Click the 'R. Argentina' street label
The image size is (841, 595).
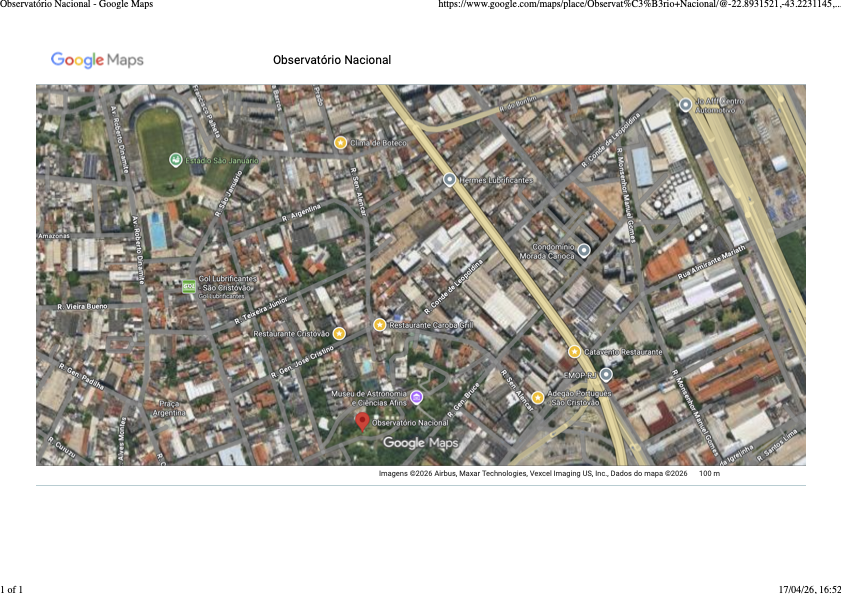point(301,212)
